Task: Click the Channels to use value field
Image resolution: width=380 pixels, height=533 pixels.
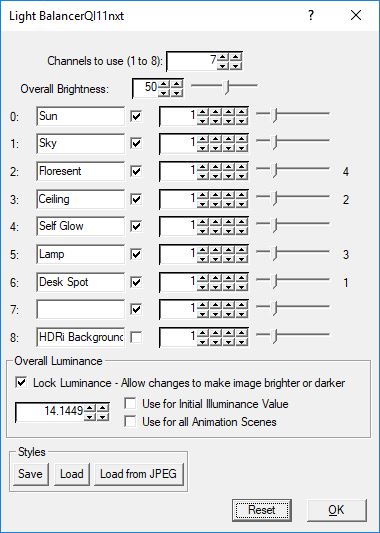Action: point(192,61)
